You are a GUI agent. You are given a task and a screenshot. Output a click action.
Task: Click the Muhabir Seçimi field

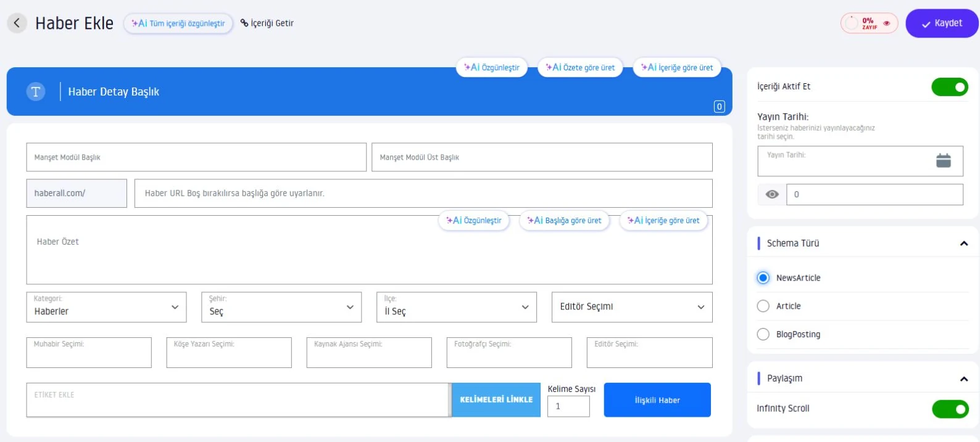click(89, 353)
